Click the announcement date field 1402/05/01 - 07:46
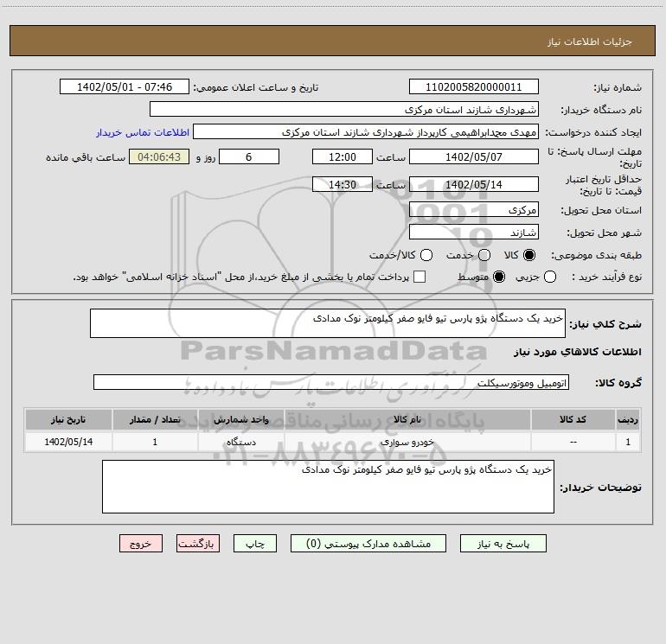Viewport: 666px width, 644px height. pos(125,86)
